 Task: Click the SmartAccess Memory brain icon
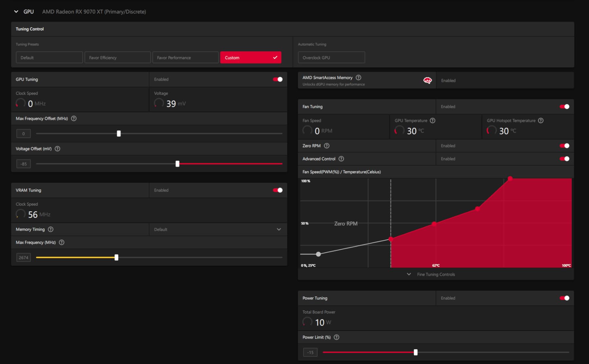[x=427, y=81]
